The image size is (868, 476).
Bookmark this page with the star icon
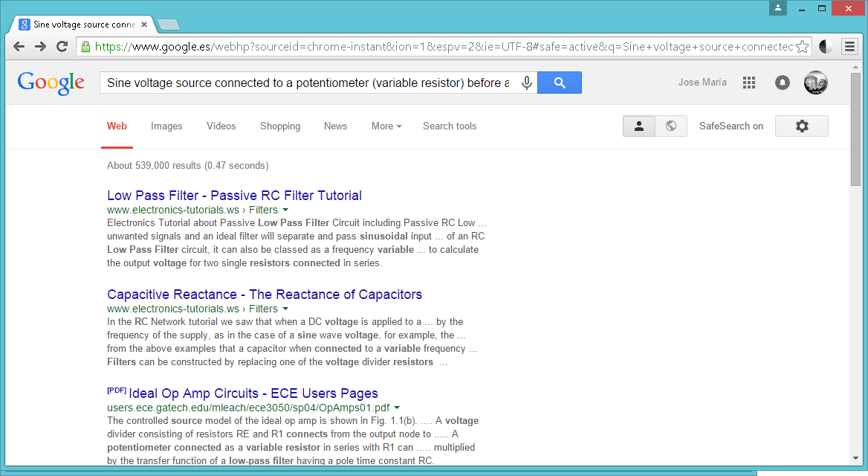[x=802, y=47]
